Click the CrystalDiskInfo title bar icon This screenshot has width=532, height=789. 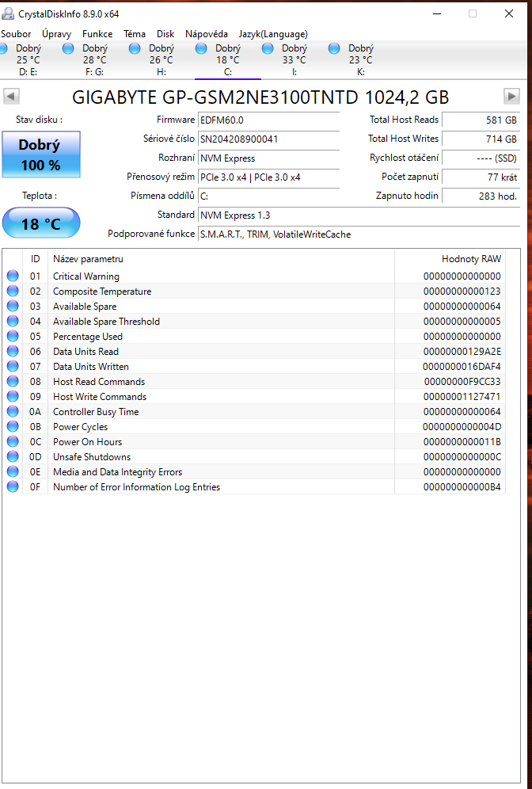pyautogui.click(x=8, y=13)
